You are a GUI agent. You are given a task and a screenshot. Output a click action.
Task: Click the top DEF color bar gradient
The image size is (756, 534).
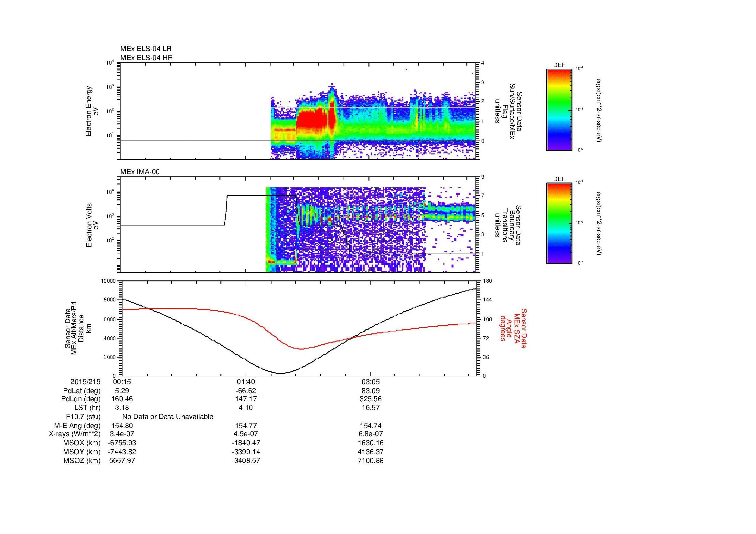click(559, 110)
